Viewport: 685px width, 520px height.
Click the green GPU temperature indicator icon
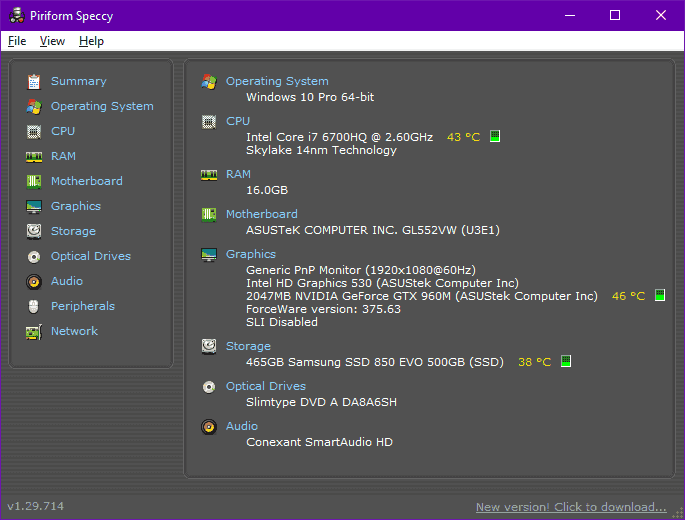pos(660,295)
